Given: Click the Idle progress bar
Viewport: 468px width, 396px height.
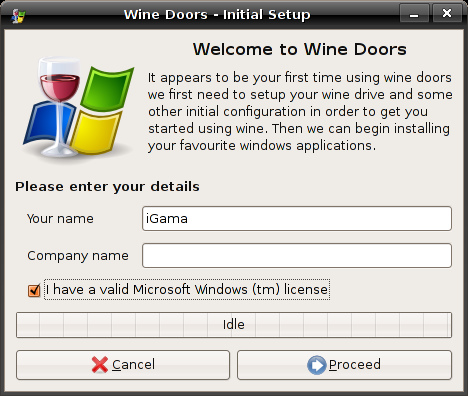Looking at the screenshot, I should (x=234, y=325).
